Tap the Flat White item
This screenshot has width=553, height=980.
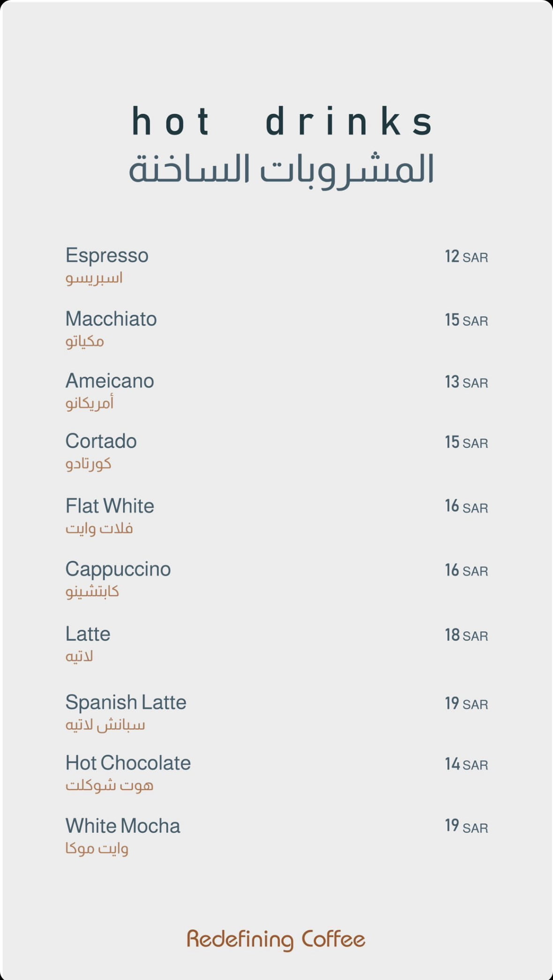tap(110, 506)
